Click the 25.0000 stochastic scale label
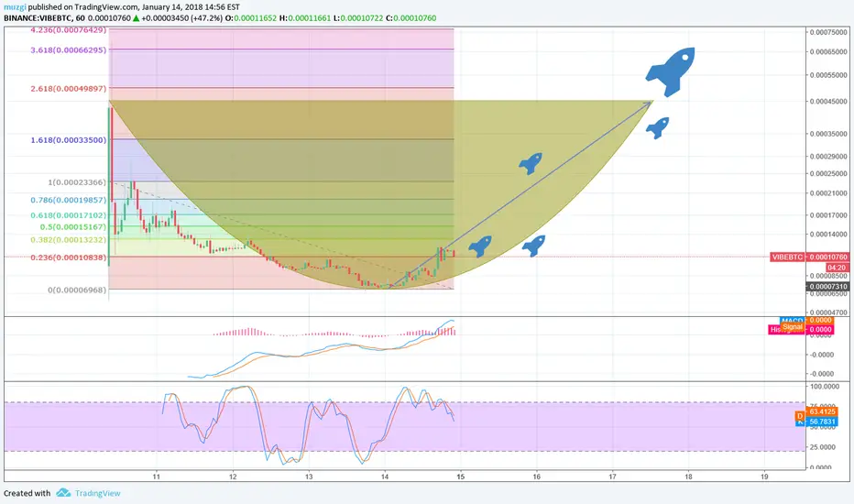 824,447
